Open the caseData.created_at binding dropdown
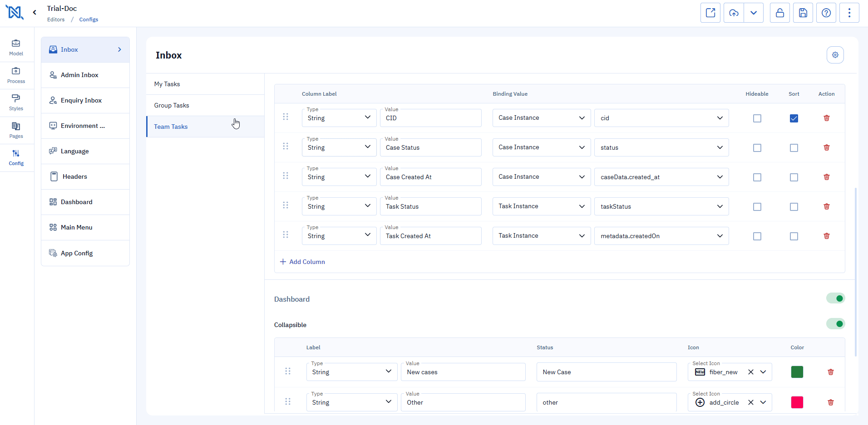Screen dimensions: 868x425 click(x=661, y=177)
